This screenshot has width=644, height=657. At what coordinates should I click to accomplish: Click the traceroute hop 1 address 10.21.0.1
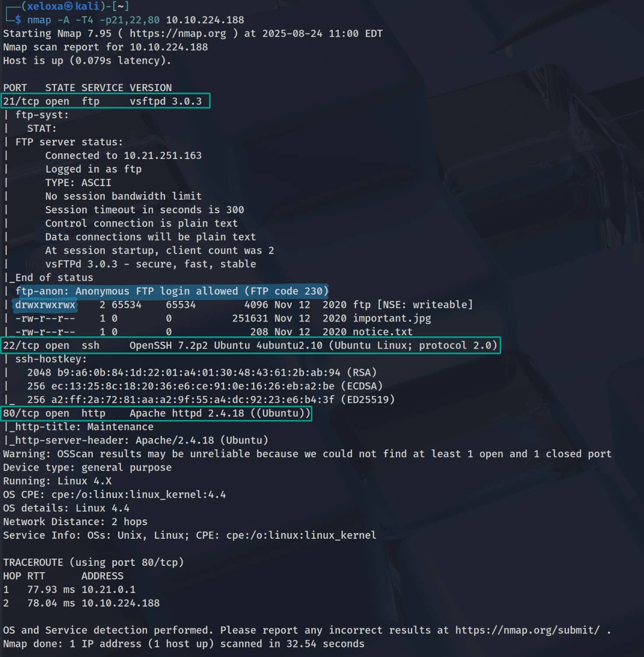point(108,590)
